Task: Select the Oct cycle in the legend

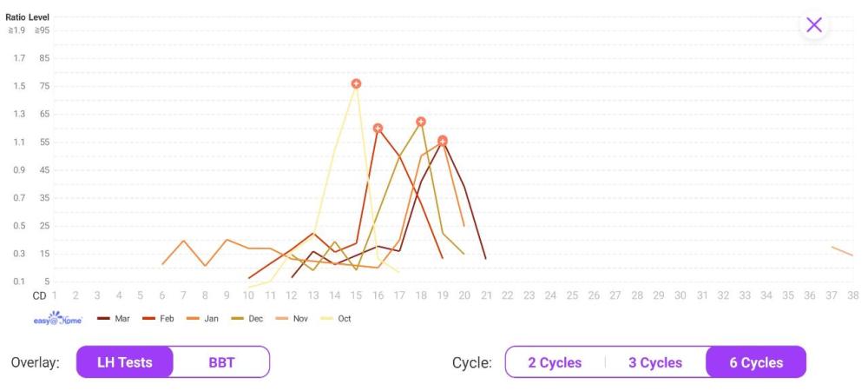Action: [338, 319]
